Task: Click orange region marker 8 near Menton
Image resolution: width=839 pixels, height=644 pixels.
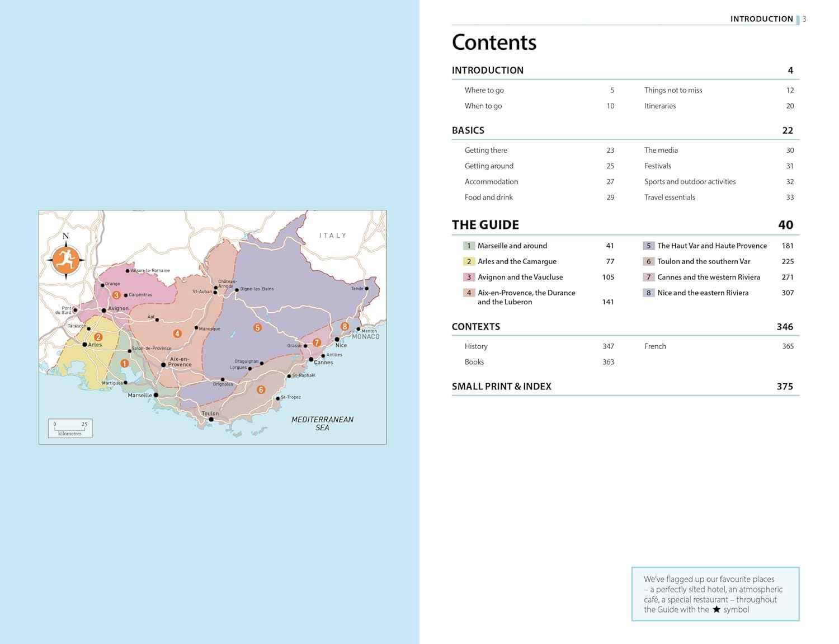Action: [x=345, y=326]
